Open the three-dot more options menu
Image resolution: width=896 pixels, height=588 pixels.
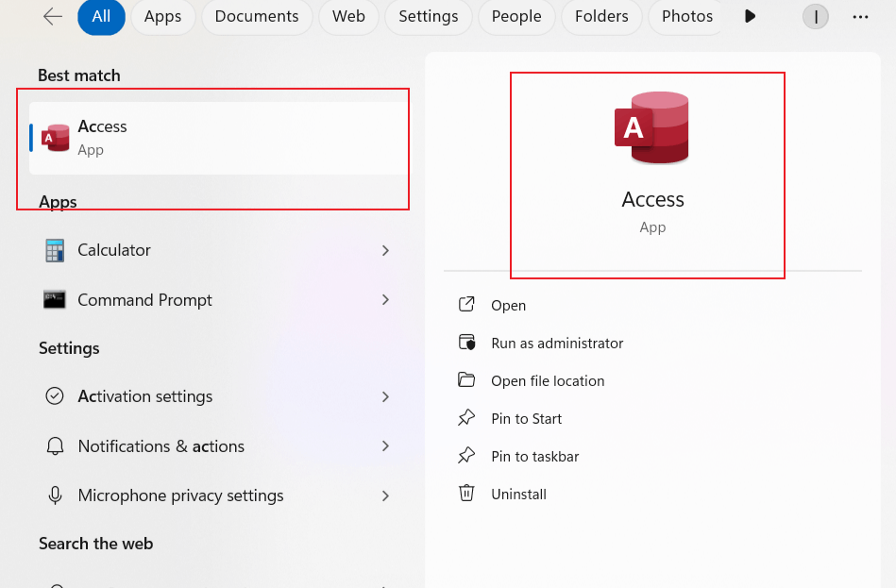tap(860, 17)
